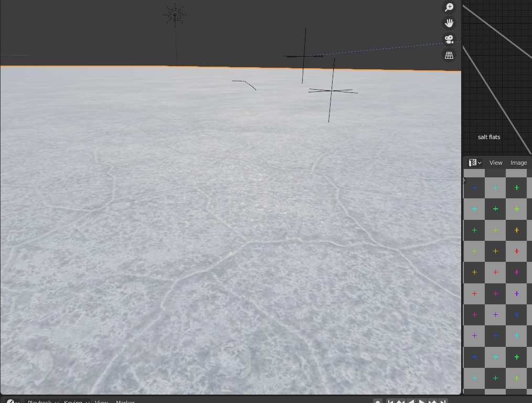Open the timeline editor type dropdown
The image size is (532, 403).
pos(13,401)
